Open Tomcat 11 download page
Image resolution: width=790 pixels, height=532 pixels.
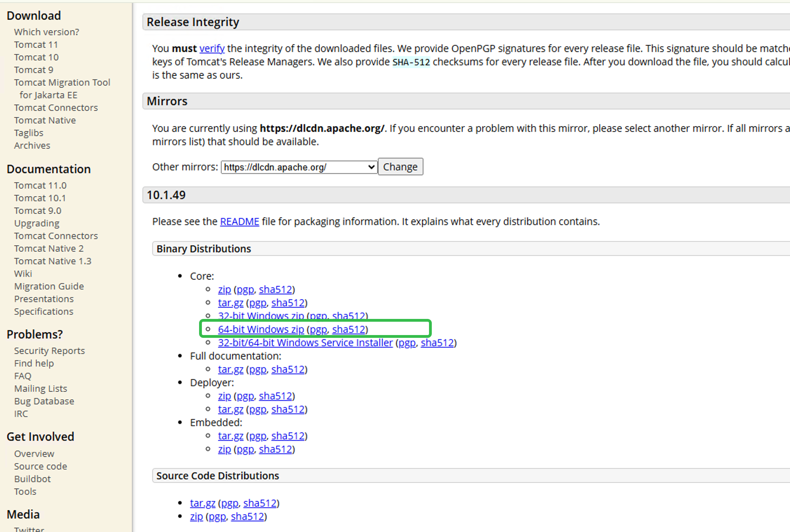(x=36, y=45)
